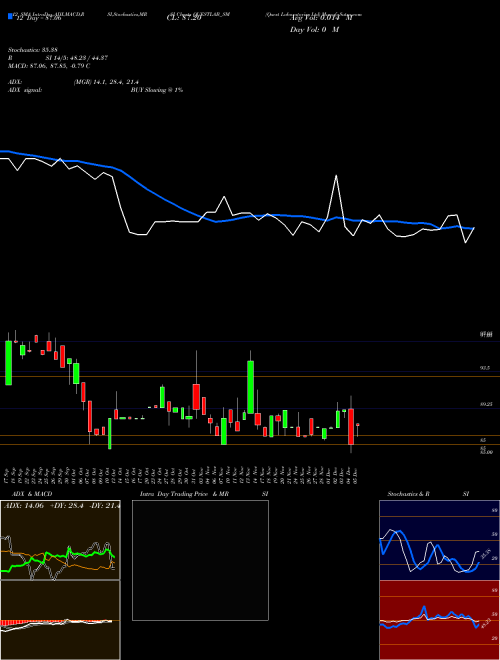
Task: Click the '+DY: 28.4' value in ADX panel
Action: tap(67, 506)
